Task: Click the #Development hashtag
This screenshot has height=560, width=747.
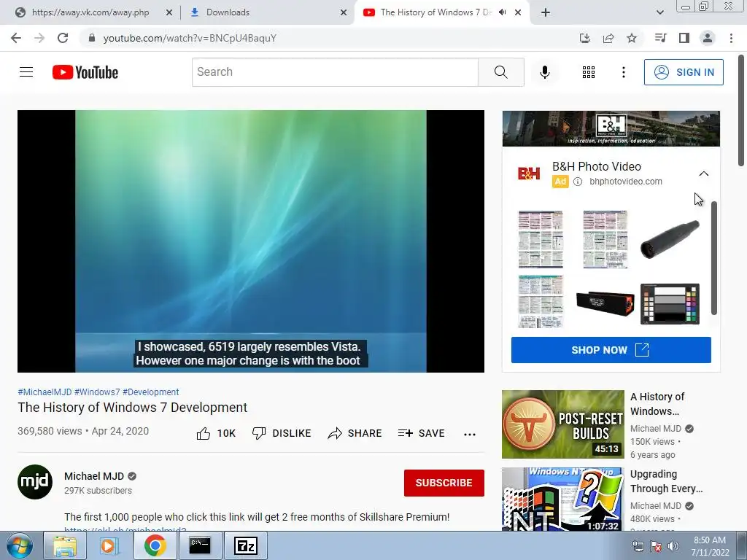Action: point(150,392)
